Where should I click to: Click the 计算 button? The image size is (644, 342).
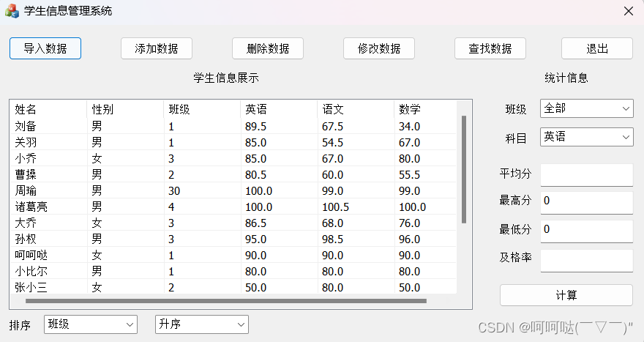[x=566, y=295]
